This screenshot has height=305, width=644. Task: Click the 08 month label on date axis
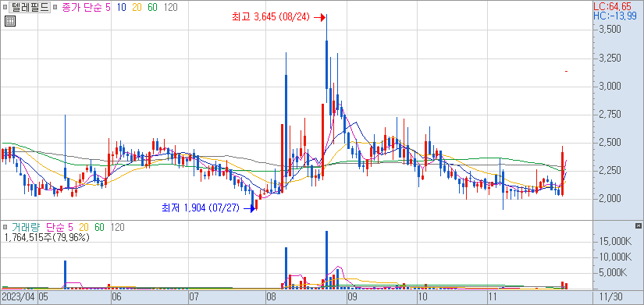pyautogui.click(x=271, y=296)
